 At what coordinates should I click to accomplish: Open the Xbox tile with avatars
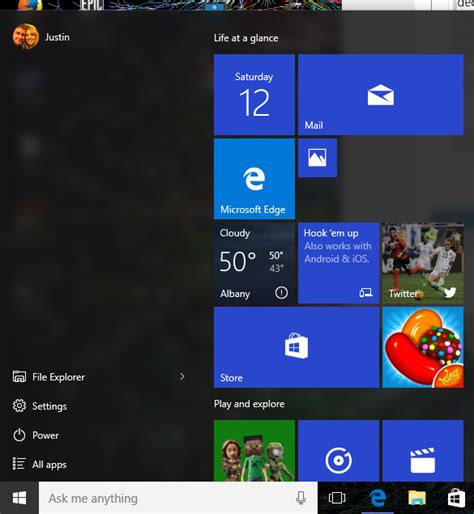pyautogui.click(x=254, y=450)
